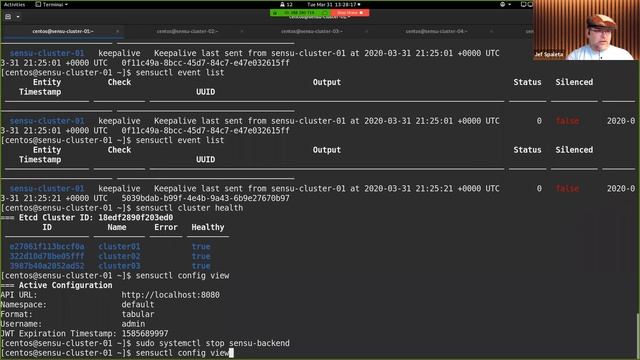Screen dimensions: 640x360
Task: Expand the dropdown arrow beside new tab icon
Action: click(18, 17)
